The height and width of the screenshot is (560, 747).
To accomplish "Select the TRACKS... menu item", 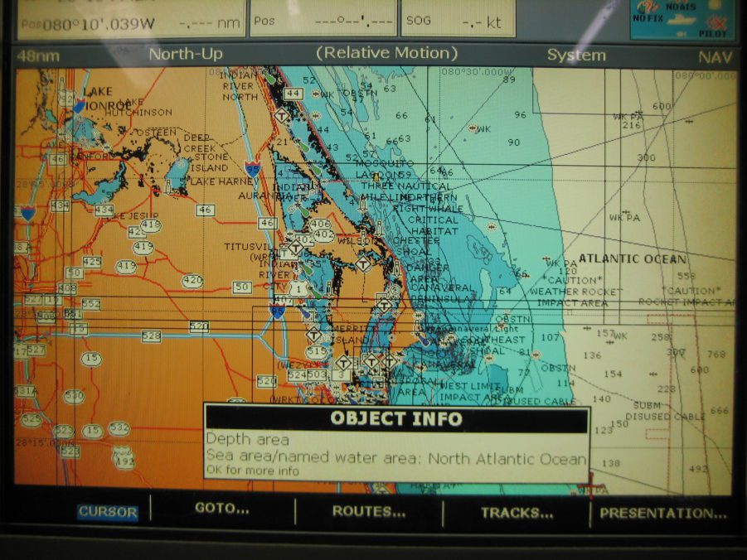I will pyautogui.click(x=515, y=513).
